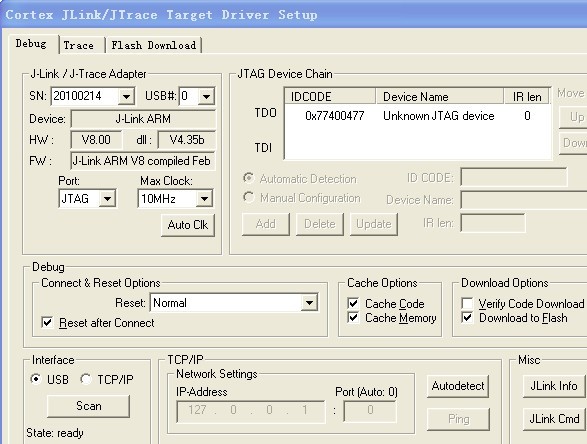Click the FW firmware text field

[x=143, y=161]
